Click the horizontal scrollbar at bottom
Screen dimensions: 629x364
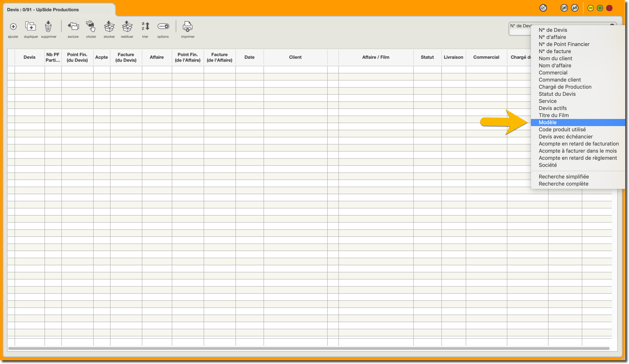(x=309, y=348)
